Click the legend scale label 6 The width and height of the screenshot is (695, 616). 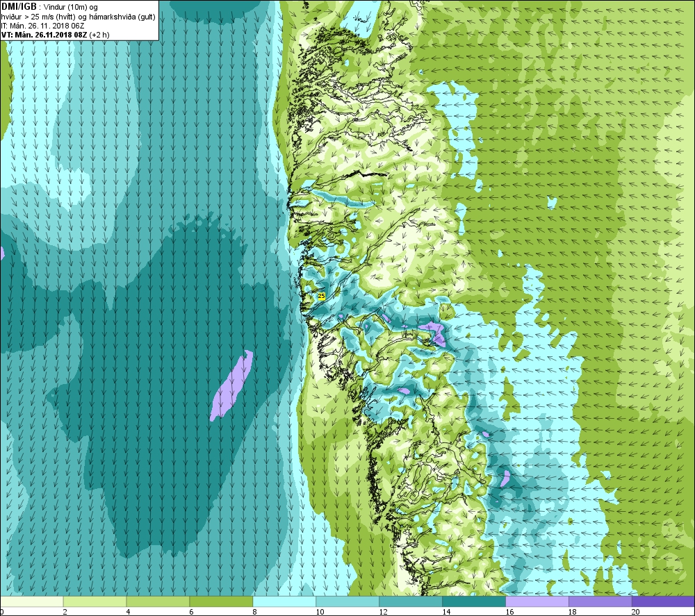(192, 612)
